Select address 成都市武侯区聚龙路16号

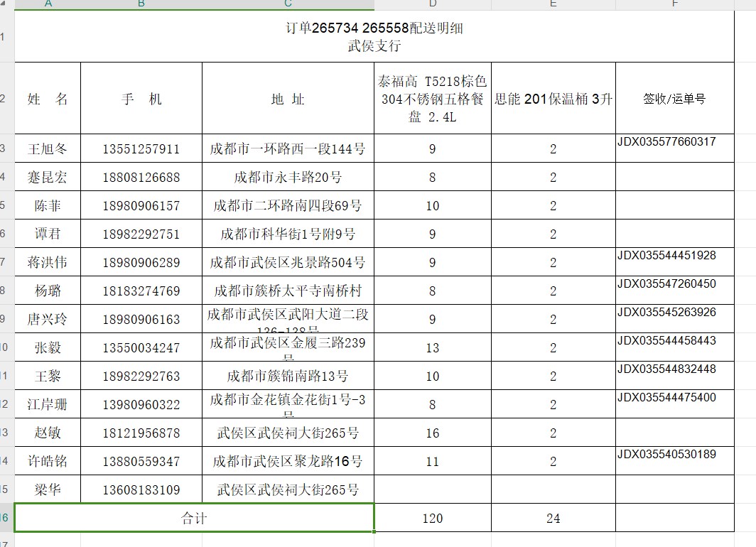coord(288,461)
